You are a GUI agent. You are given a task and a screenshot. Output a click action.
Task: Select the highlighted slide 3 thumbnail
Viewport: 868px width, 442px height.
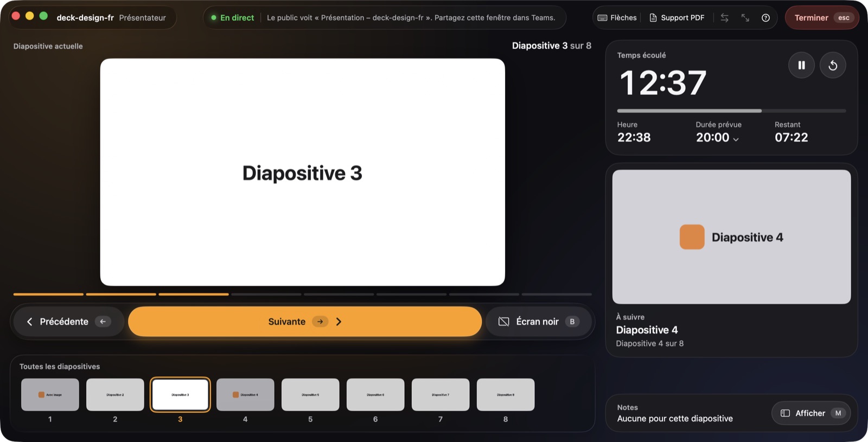(x=180, y=395)
